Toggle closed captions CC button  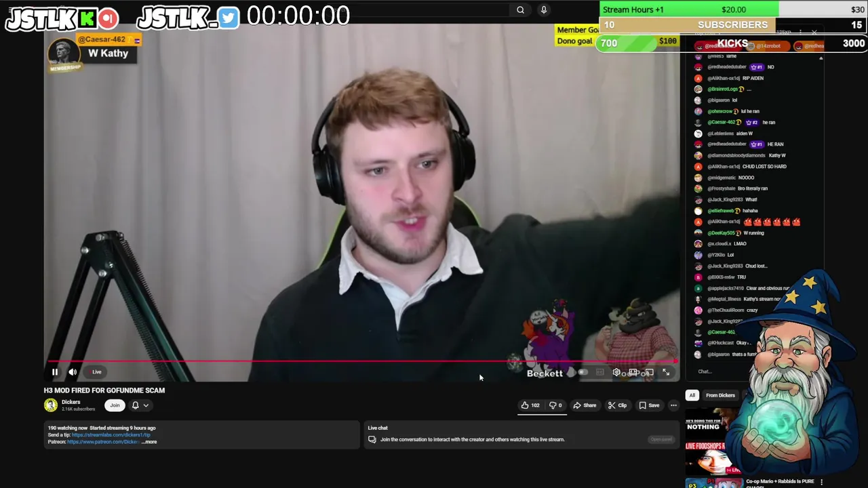tap(599, 372)
